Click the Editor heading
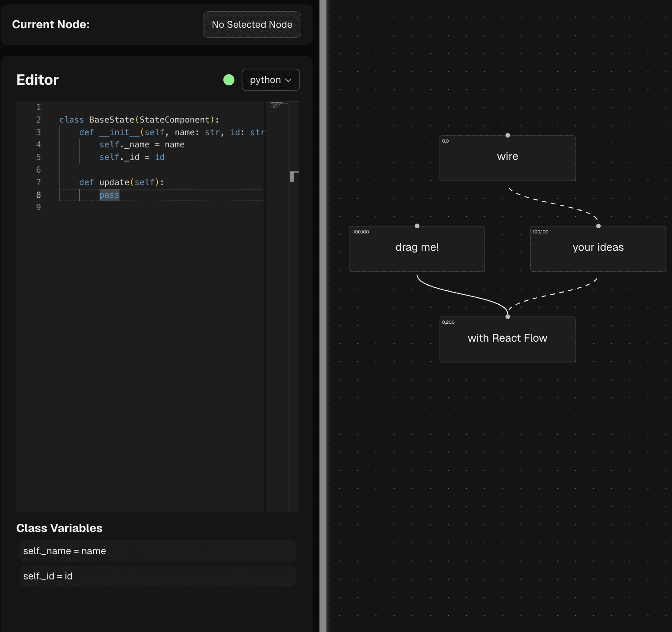 37,80
